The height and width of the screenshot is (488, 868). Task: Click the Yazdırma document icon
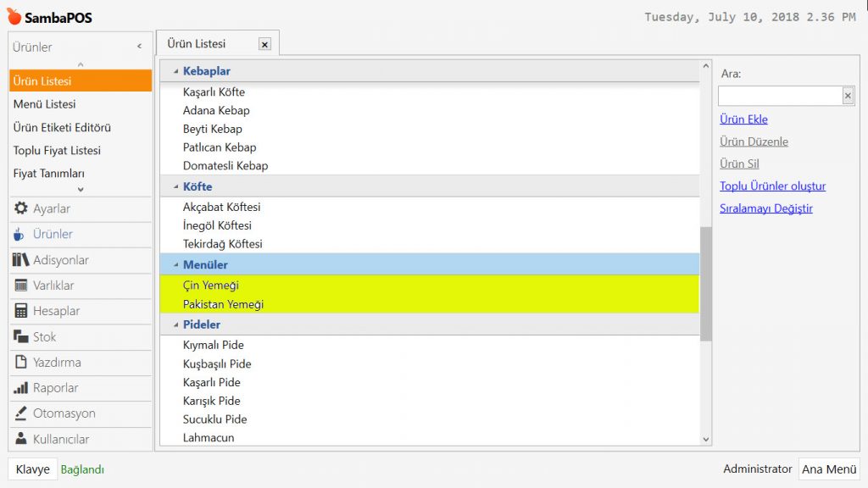[21, 363]
